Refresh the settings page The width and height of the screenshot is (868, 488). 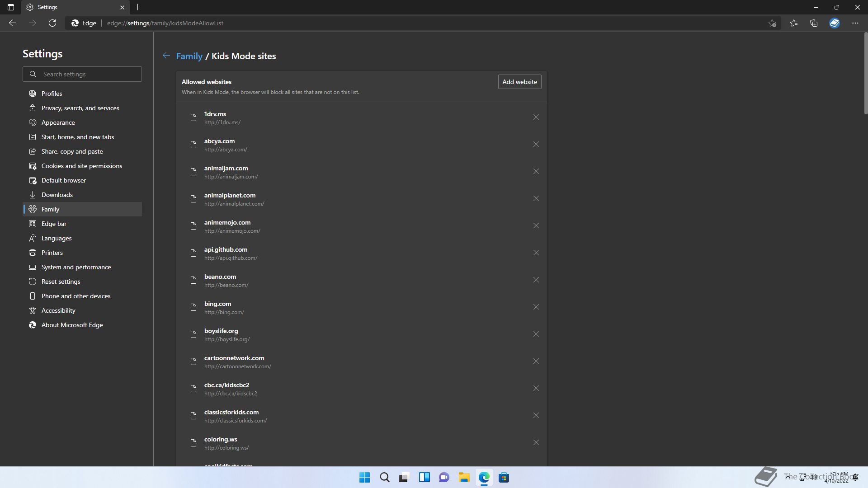(x=52, y=23)
